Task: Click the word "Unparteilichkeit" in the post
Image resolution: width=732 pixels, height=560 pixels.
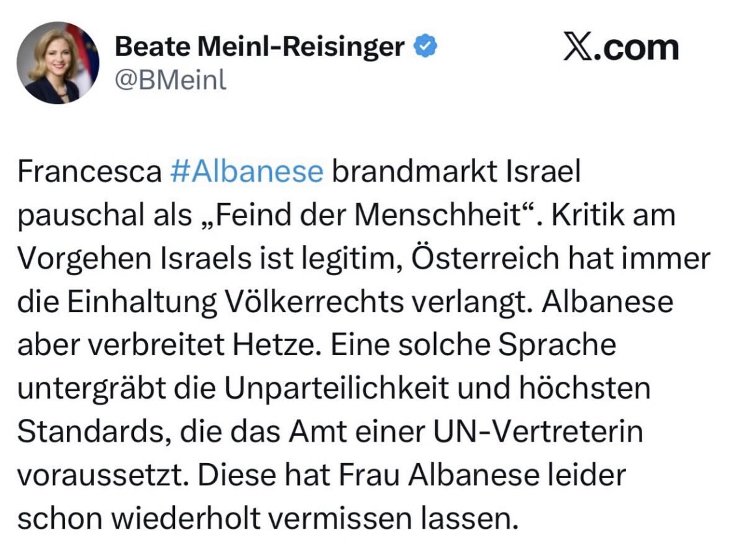Action: (x=351, y=388)
